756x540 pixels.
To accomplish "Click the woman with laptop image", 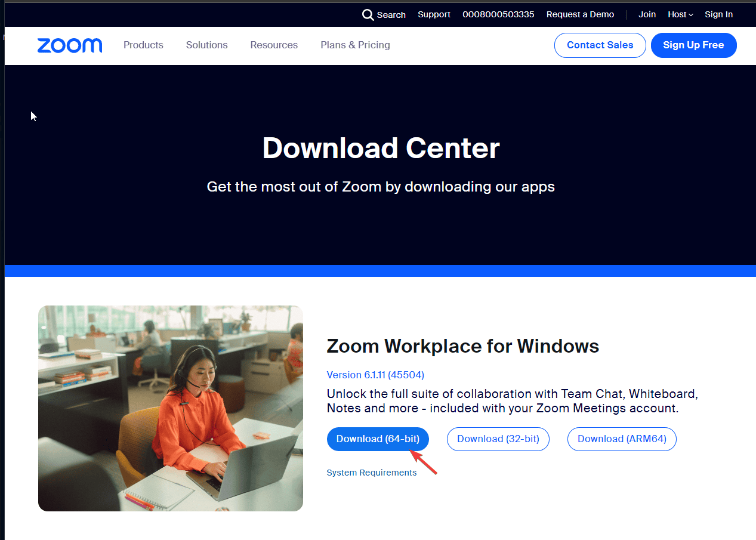I will point(171,408).
